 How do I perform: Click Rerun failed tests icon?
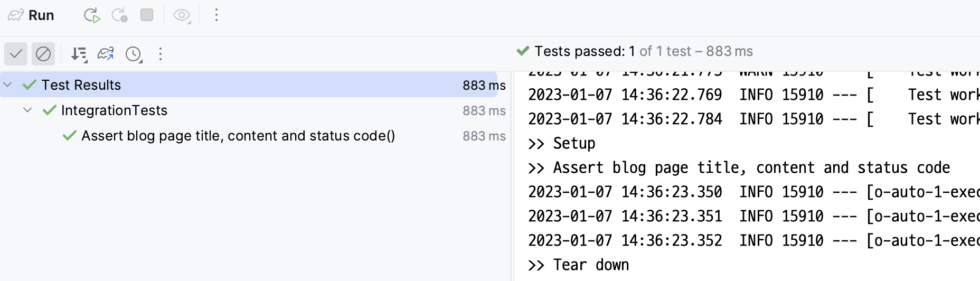click(x=119, y=15)
